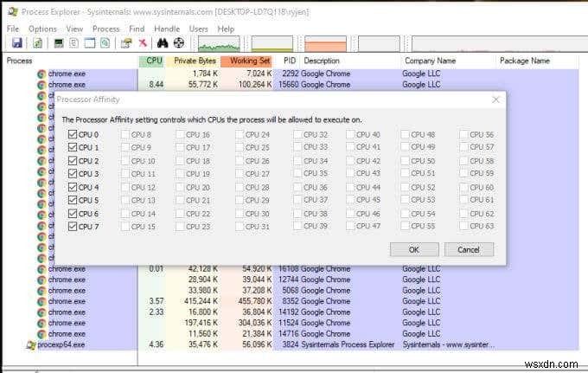
Task: Select the procexp64.exe process name
Action: click(x=61, y=344)
